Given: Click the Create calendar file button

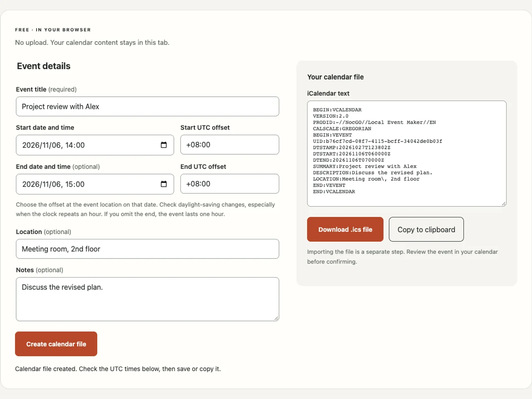Looking at the screenshot, I should [56, 344].
